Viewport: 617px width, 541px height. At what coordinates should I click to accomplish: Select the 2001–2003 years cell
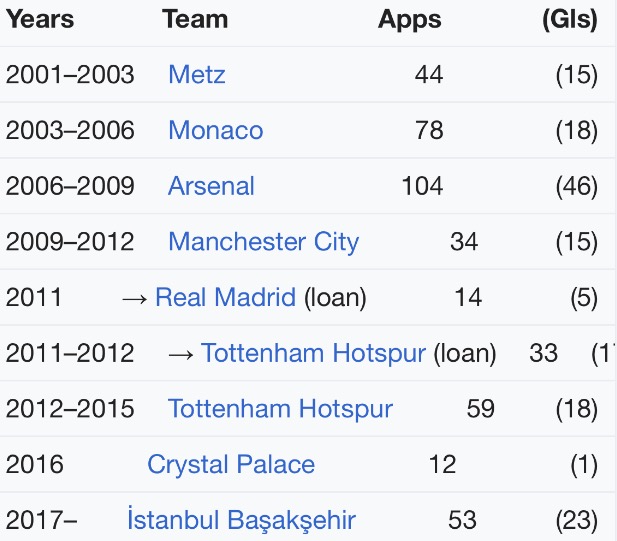click(x=70, y=74)
